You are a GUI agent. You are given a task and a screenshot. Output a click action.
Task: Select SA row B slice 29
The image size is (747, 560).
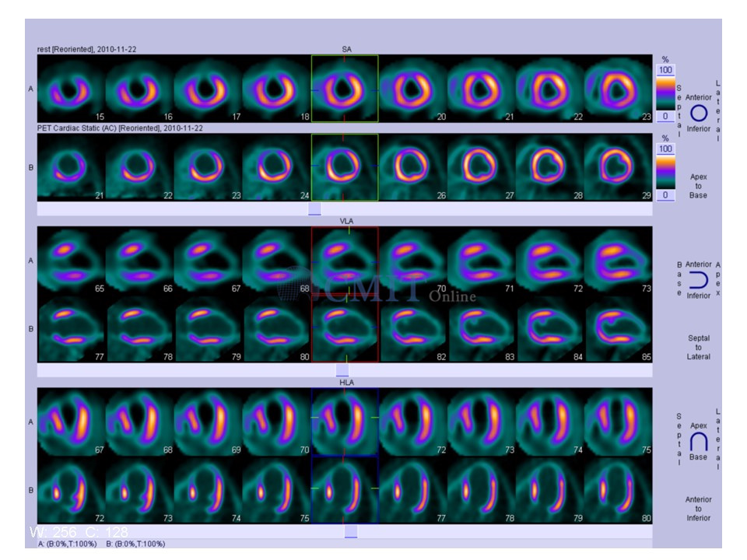pos(619,167)
